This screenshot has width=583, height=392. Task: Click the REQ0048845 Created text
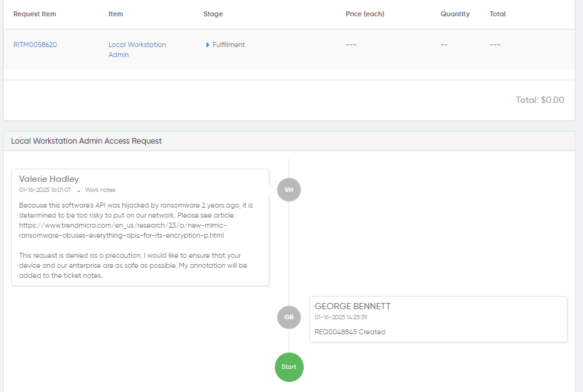350,332
